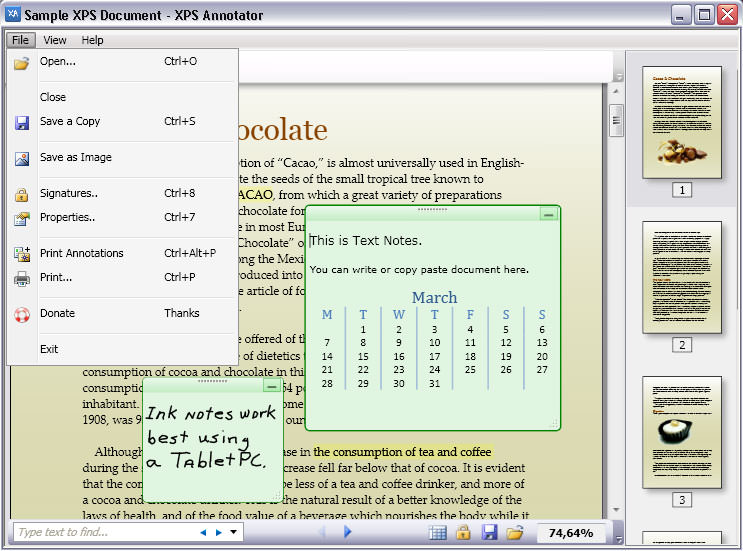Choose Signatures.. from the File menu

[x=122, y=193]
